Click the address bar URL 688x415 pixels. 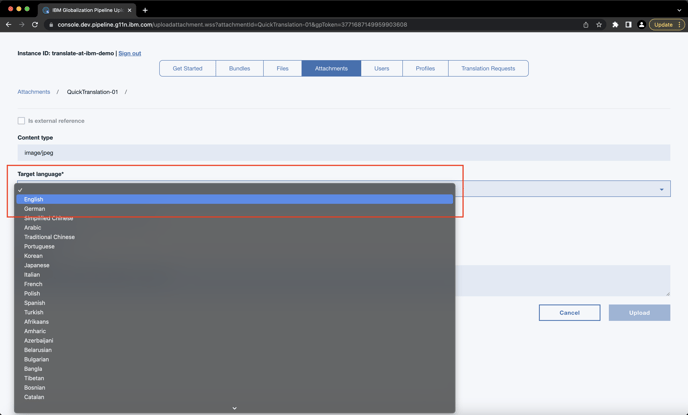[233, 25]
